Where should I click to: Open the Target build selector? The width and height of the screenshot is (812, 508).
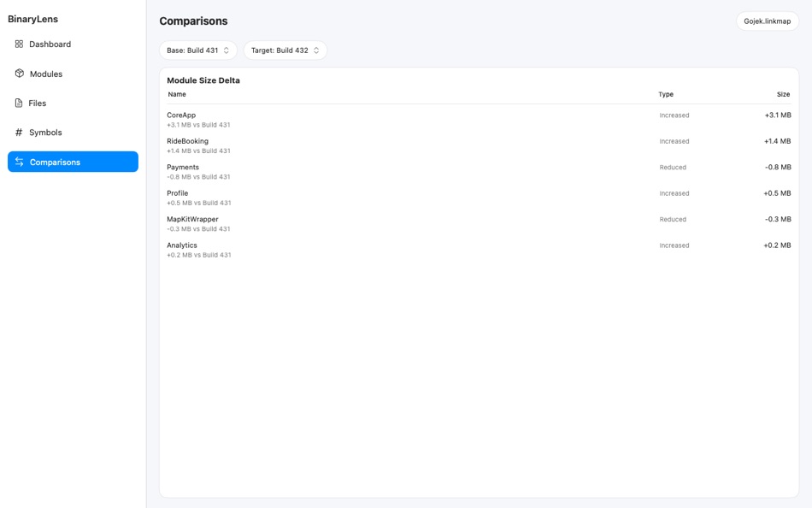point(285,50)
